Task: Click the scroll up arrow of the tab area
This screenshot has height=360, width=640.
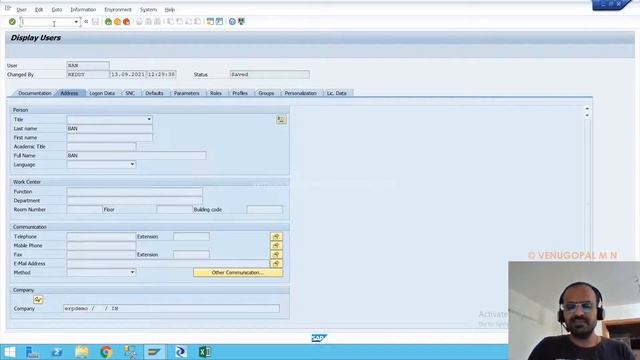Action: pyautogui.click(x=587, y=109)
